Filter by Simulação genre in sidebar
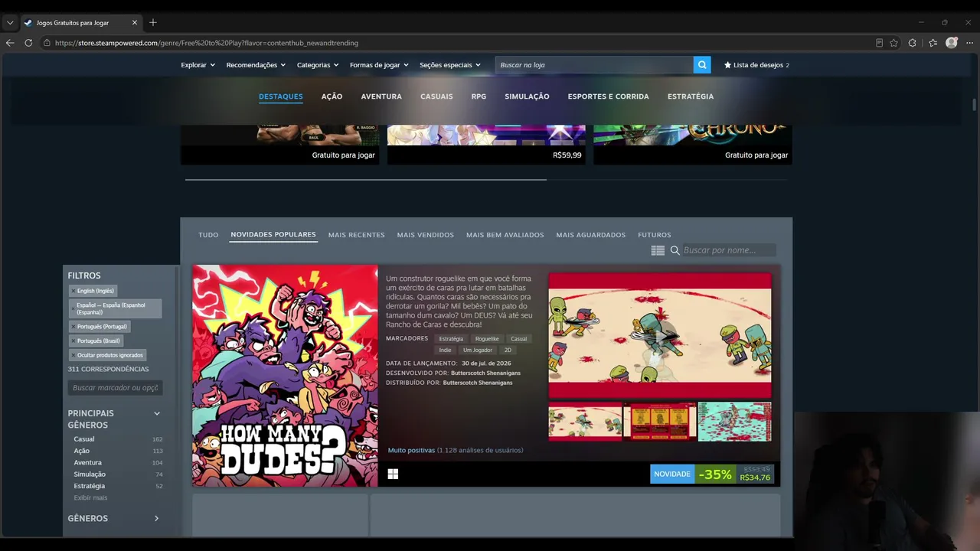Screen dimensions: 980x551 coord(90,474)
